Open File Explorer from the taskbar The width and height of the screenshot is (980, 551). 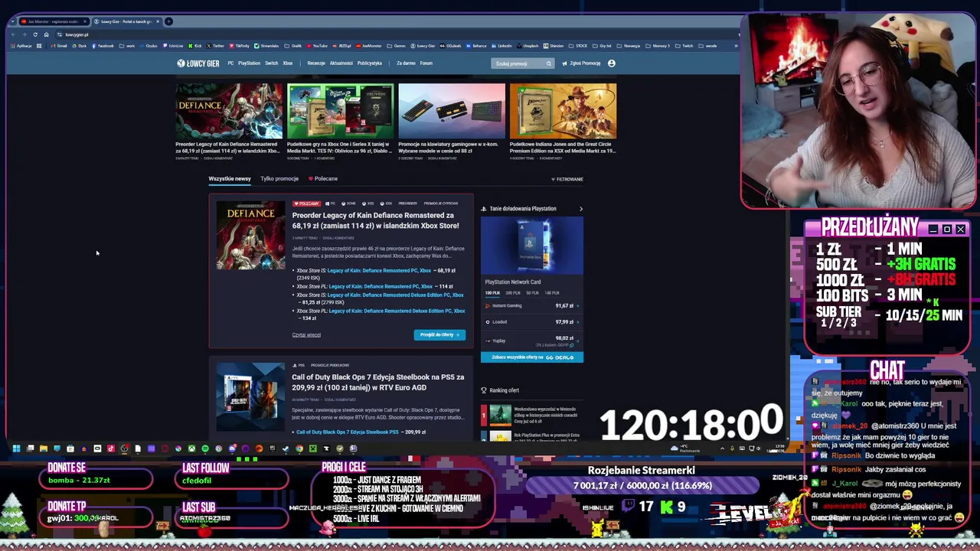click(x=44, y=448)
